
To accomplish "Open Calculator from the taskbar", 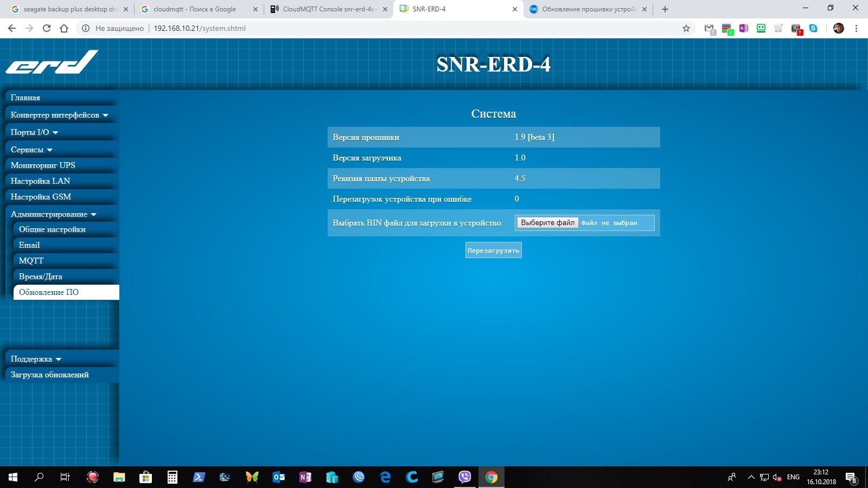I will click(x=172, y=477).
